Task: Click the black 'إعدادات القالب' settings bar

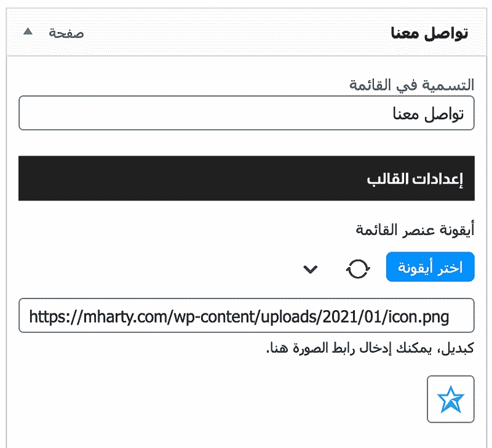Action: click(246, 178)
